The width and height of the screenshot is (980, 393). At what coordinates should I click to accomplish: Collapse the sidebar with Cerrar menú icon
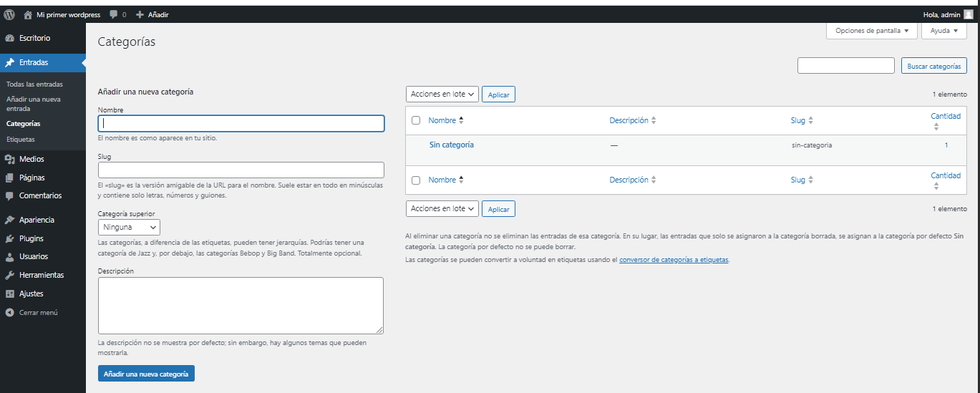tap(10, 313)
